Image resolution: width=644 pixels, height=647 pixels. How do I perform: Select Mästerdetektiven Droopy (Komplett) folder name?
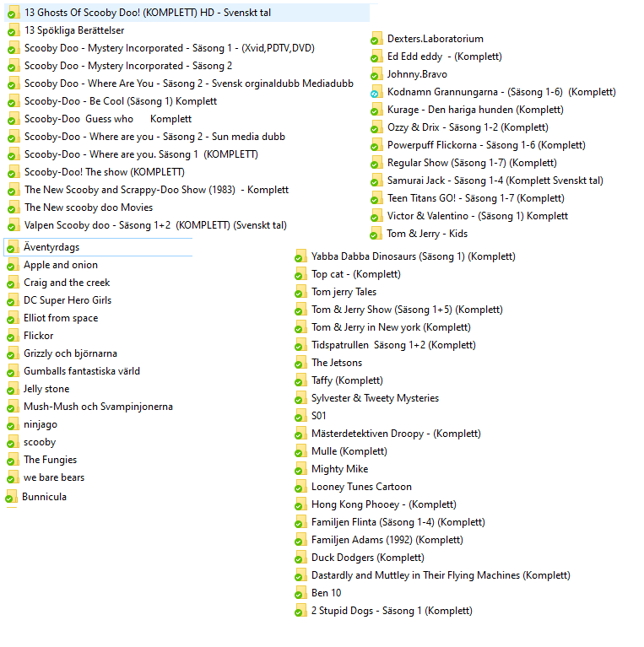pos(396,434)
